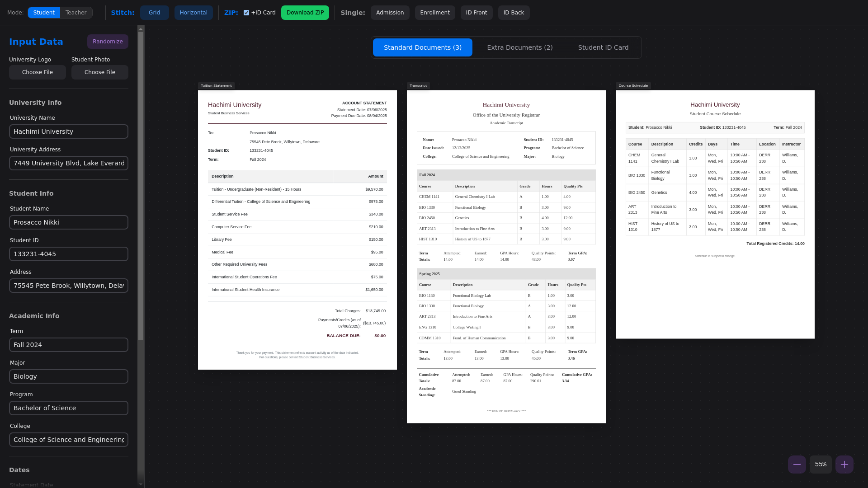Click the University Address input field
Screen dimensions: 868x488
tap(69, 163)
